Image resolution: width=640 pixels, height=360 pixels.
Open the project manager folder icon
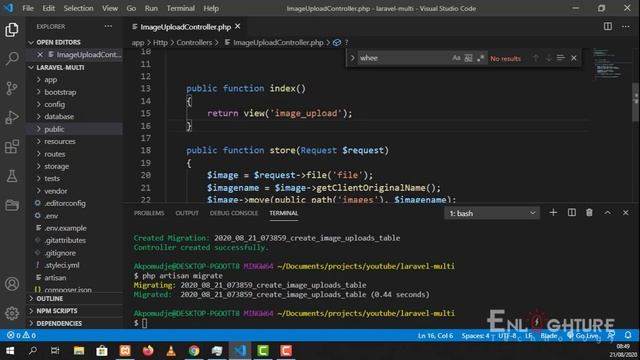coord(12,205)
